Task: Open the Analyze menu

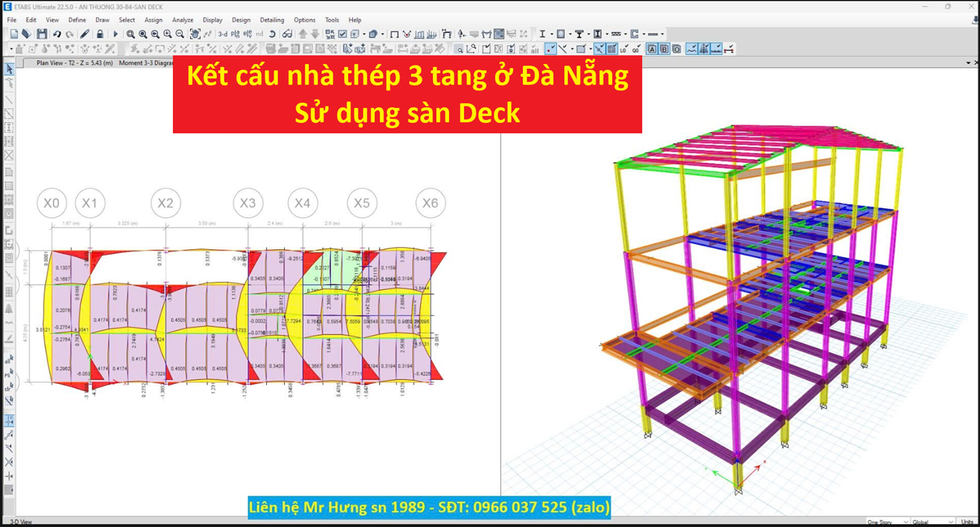Action: [182, 20]
